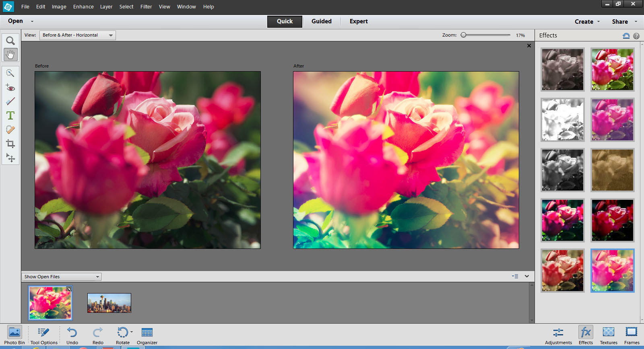Open the Create dropdown menu
644x349 pixels.
point(587,22)
